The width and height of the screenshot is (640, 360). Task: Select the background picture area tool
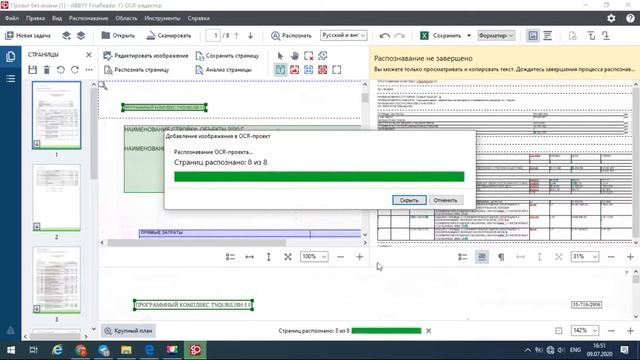coord(322,70)
